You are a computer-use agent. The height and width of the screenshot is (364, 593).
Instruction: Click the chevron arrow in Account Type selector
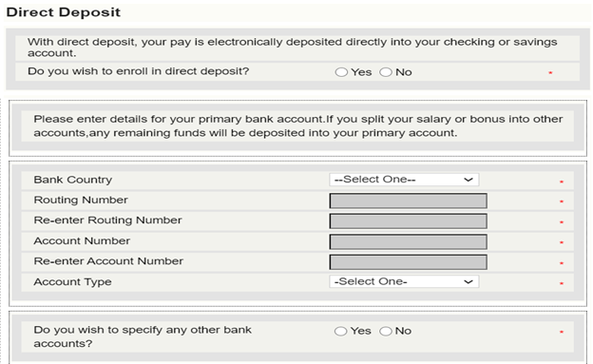[x=469, y=281]
